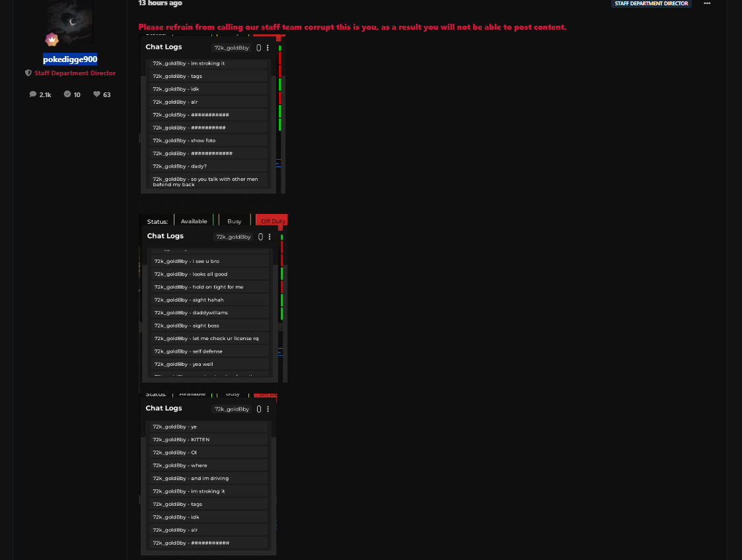
Task: Click the Staff Department Director role link
Action: point(75,73)
